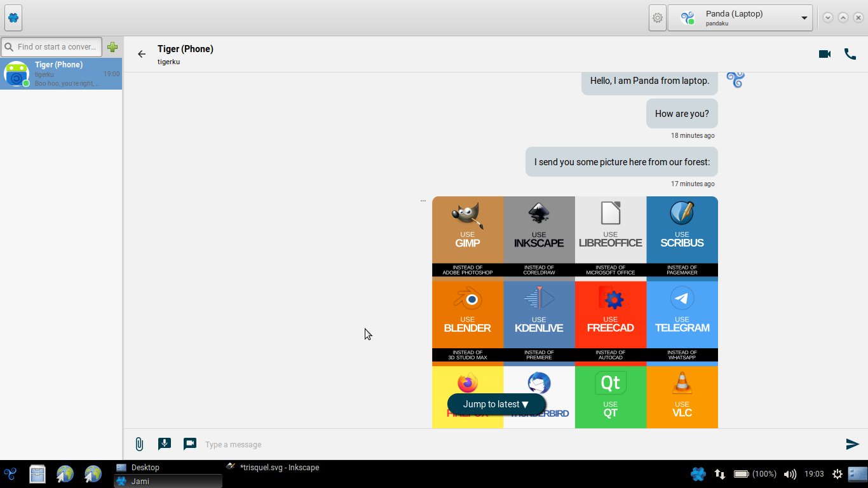Viewport: 868px width, 488px height.
Task: Attach a file using the paperclip icon
Action: 139,444
